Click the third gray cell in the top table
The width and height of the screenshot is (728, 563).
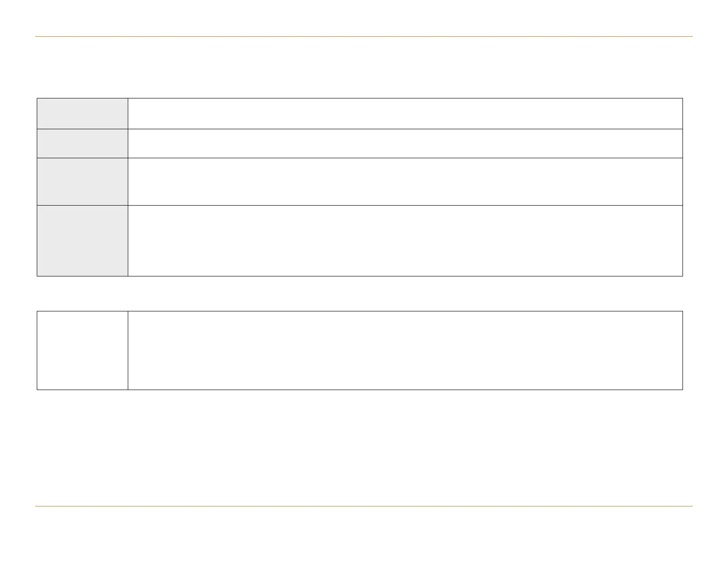pos(82,182)
